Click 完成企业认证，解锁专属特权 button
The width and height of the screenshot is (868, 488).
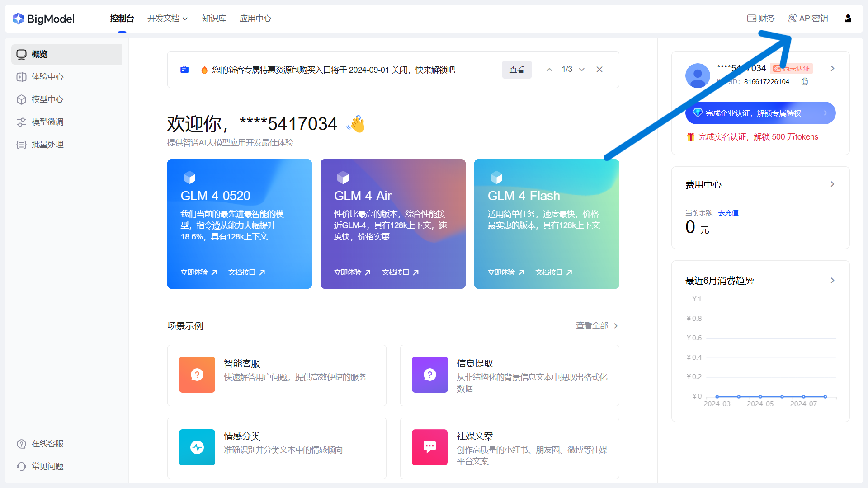(x=760, y=113)
